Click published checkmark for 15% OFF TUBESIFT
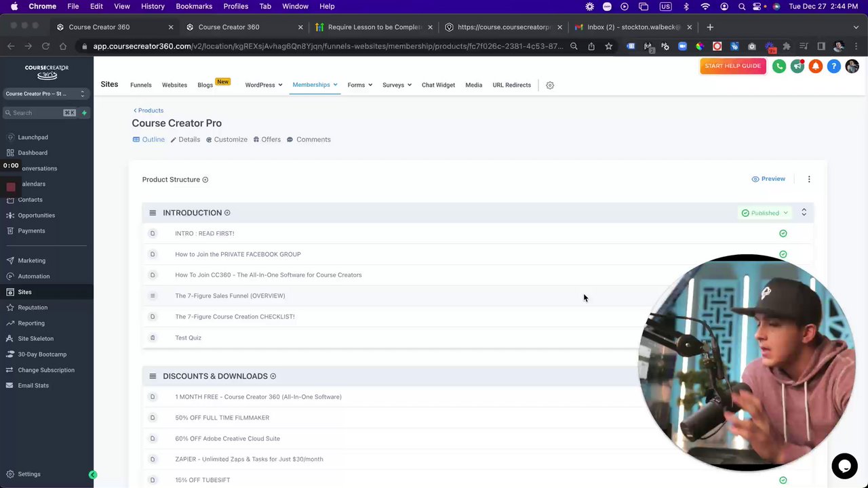868x488 pixels. point(783,480)
